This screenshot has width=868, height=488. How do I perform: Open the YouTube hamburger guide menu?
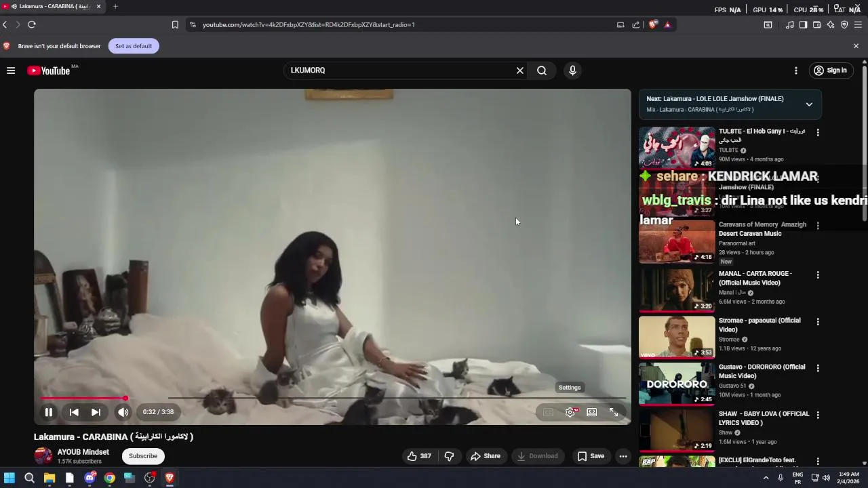11,70
